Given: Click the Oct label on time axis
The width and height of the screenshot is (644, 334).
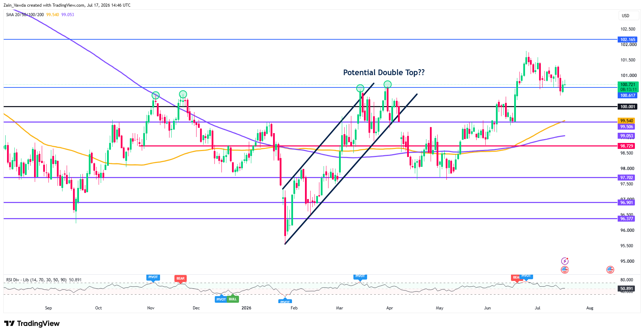Looking at the screenshot, I should pyautogui.click(x=99, y=308).
